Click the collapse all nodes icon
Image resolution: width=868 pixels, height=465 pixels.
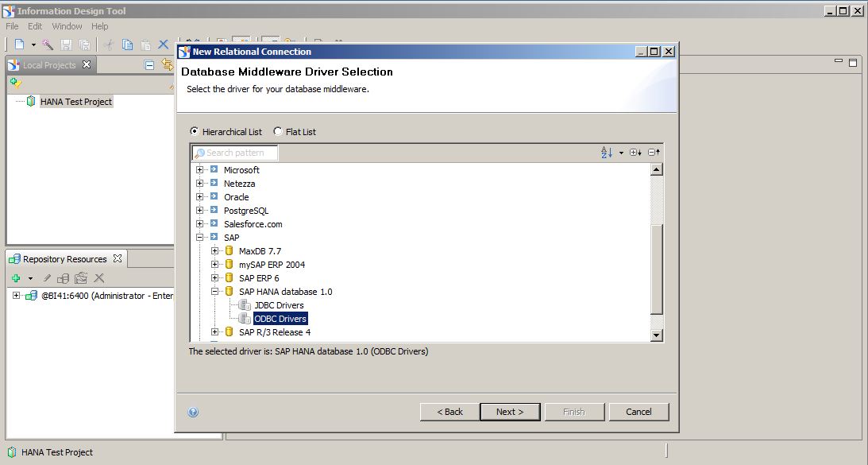[654, 153]
